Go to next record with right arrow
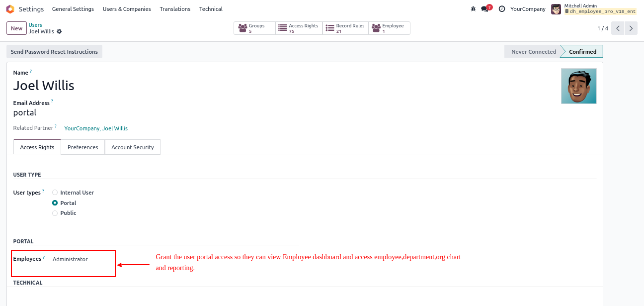Viewport: 644px width, 306px height. [631, 28]
